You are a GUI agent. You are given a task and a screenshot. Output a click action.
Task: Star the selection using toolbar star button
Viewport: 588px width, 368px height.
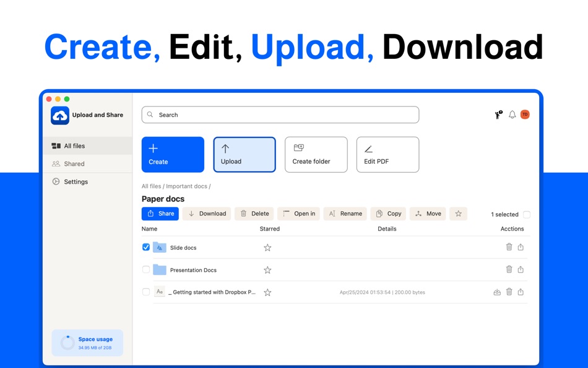pyautogui.click(x=458, y=214)
